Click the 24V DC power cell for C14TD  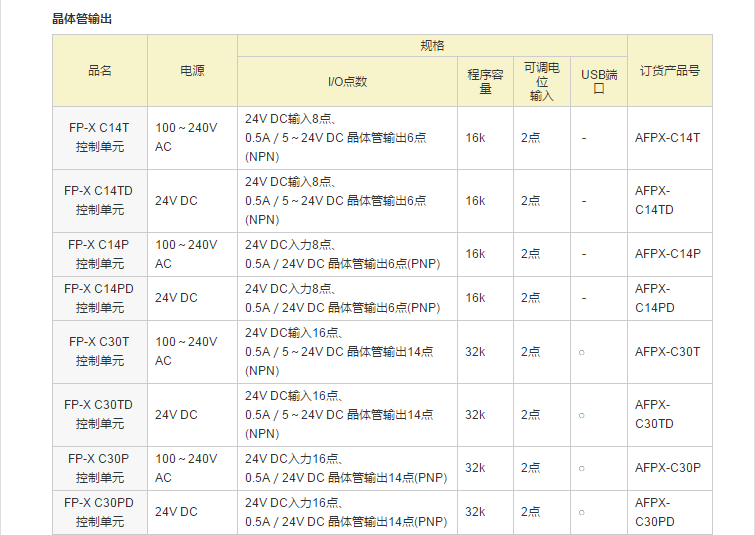point(192,201)
